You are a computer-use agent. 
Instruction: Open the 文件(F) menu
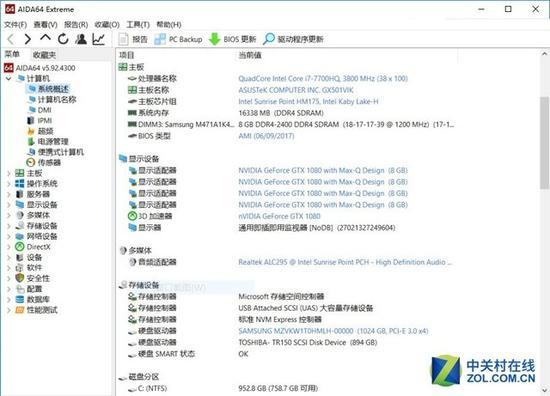[15, 25]
